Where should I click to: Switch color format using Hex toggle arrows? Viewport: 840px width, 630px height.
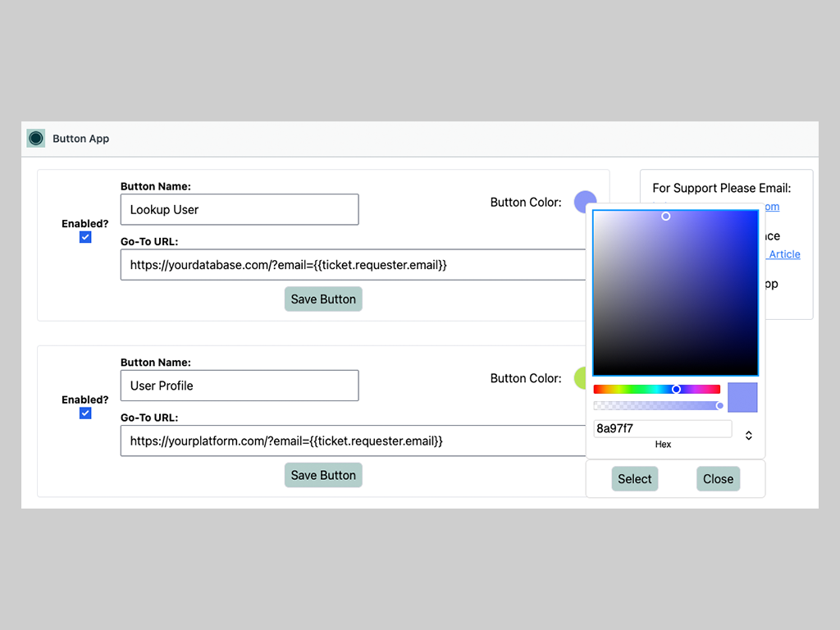point(748,436)
